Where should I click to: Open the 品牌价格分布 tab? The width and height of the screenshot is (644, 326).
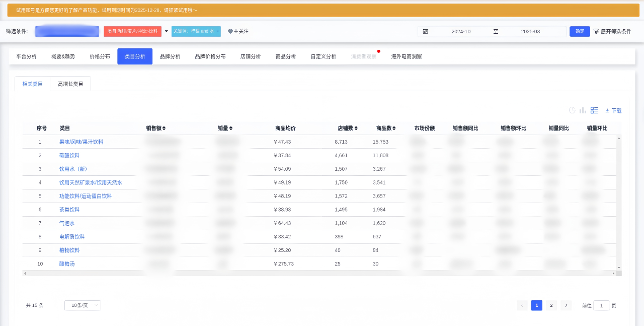210,56
